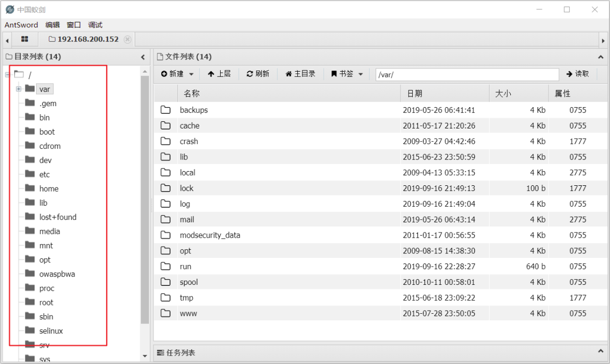Click the local folder icon in file list
Screen dimensions: 610x364
pyautogui.click(x=165, y=173)
